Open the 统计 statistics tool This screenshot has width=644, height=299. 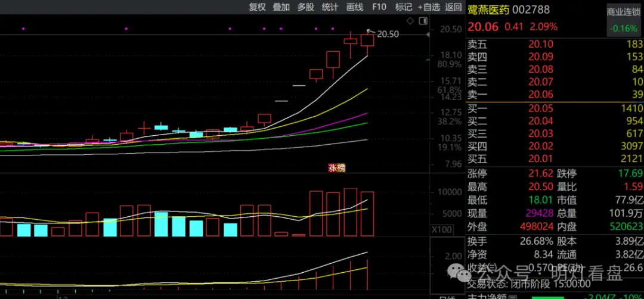tap(330, 7)
